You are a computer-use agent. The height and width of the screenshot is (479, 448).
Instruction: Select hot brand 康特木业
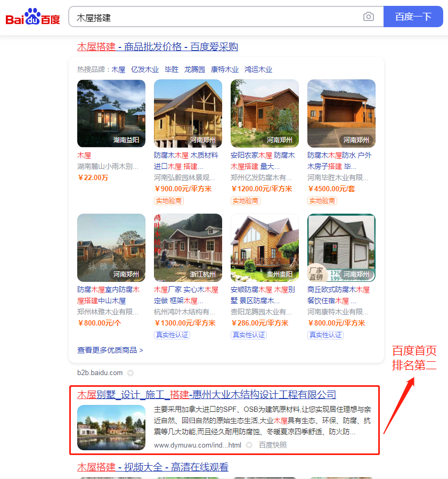pyautogui.click(x=224, y=69)
